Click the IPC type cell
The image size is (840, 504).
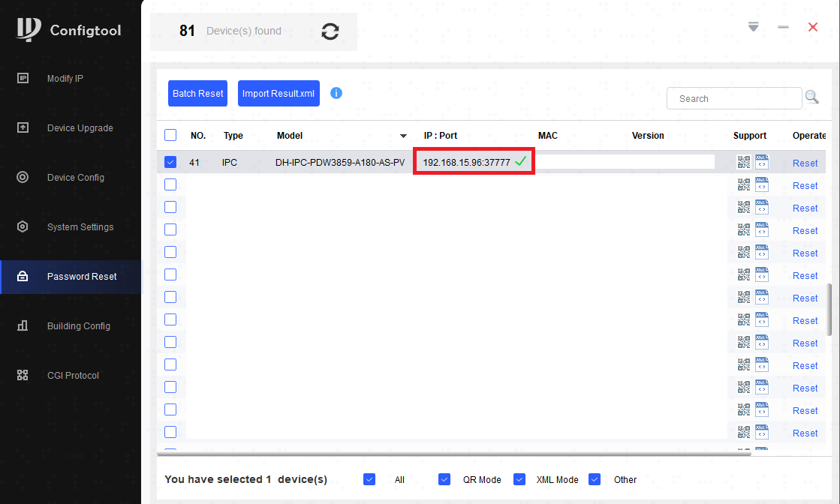click(x=229, y=162)
